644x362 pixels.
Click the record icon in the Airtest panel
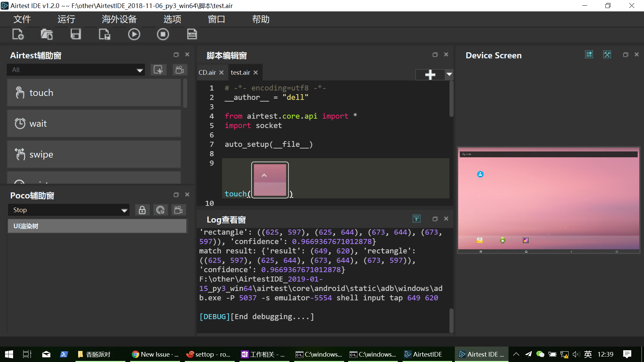point(180,70)
